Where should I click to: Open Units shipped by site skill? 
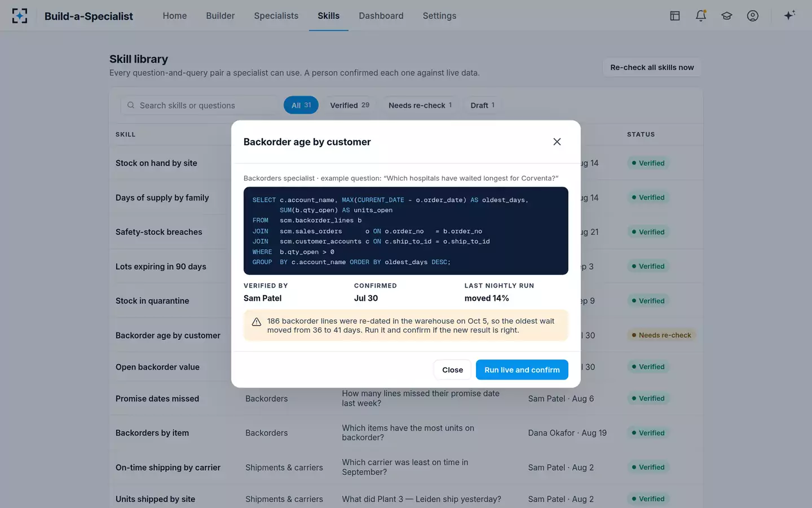tap(155, 499)
